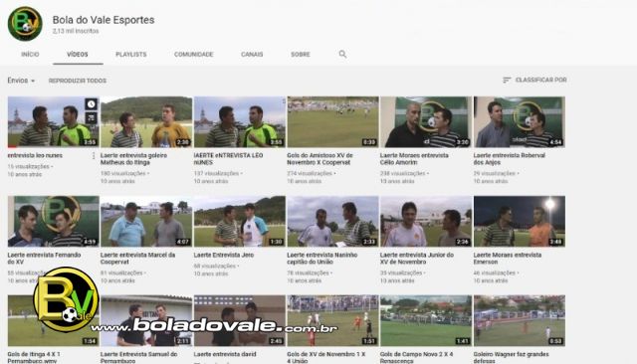The image size is (637, 364).
Task: Click the BV watermark logo overlay
Action: coord(66,299)
